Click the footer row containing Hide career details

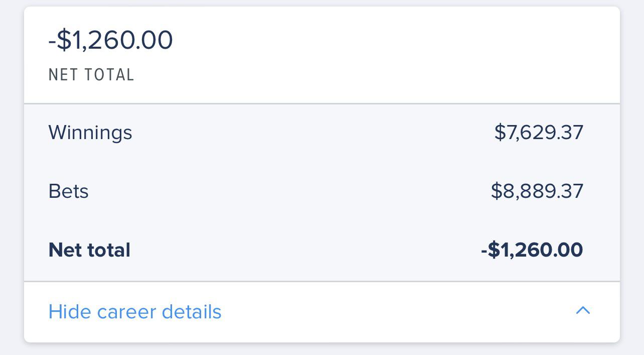point(321,311)
